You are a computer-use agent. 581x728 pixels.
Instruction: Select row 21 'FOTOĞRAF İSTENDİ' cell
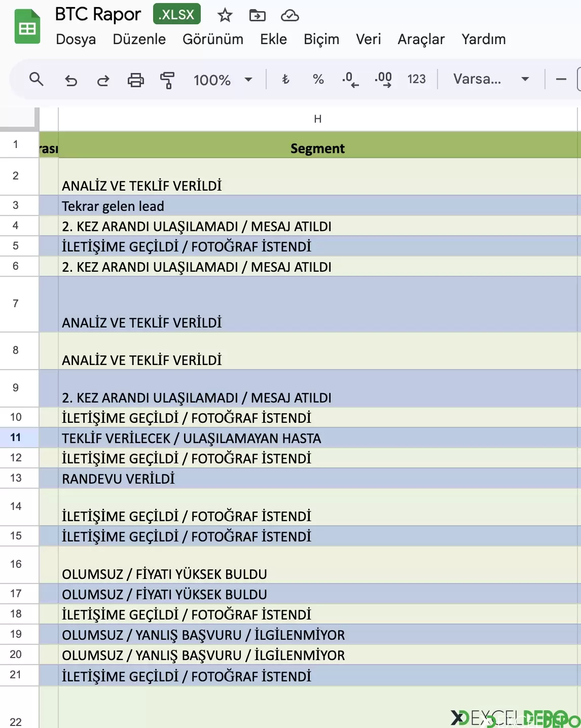[x=318, y=676]
